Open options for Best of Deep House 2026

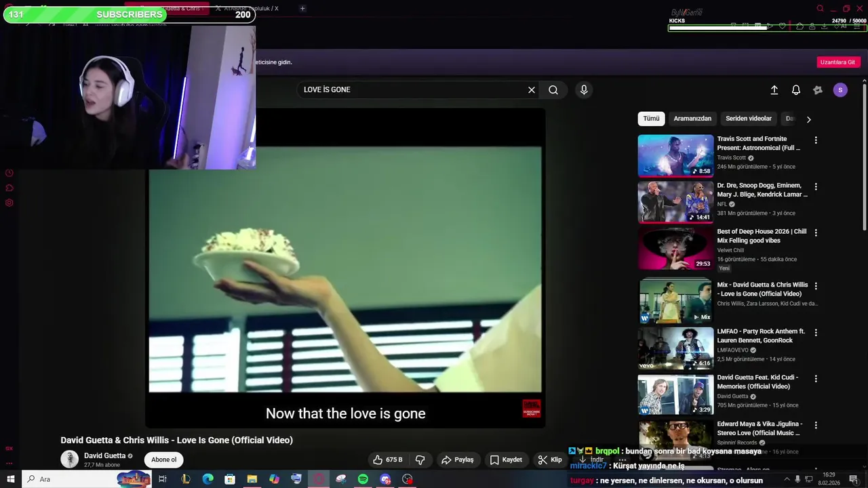click(816, 232)
